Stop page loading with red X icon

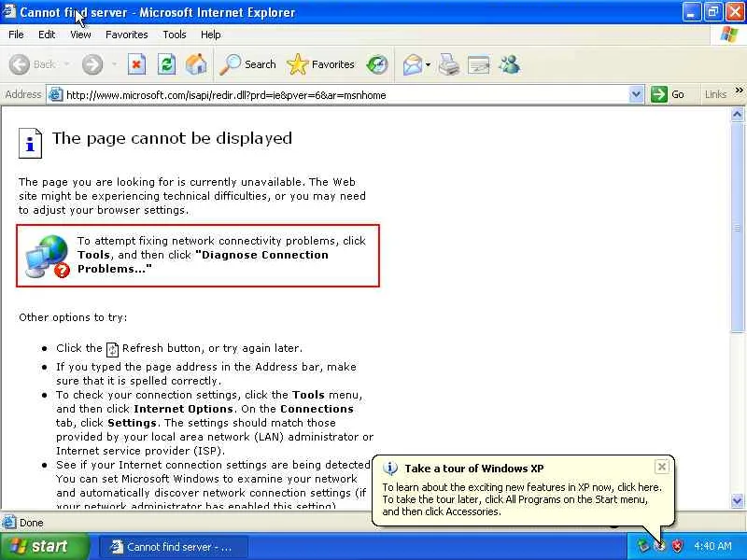136,64
